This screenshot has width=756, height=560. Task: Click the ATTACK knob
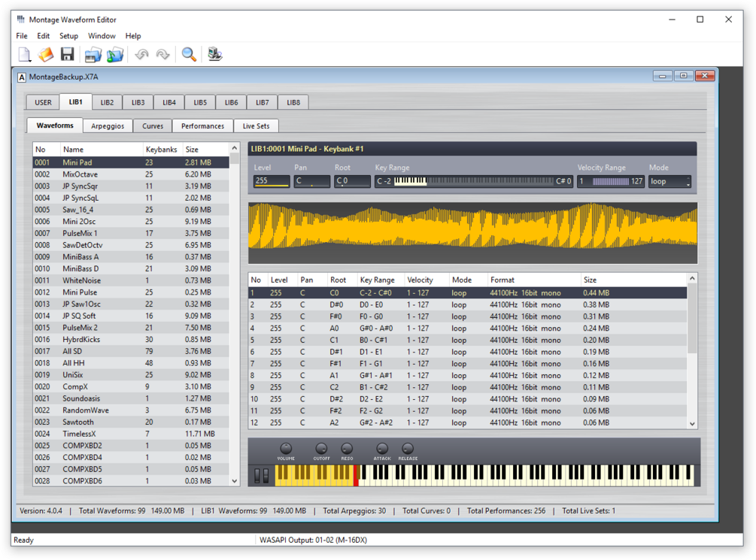[382, 449]
